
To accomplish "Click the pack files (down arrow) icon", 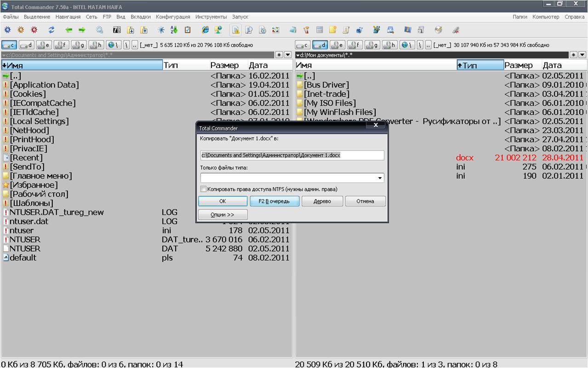I will (x=131, y=30).
